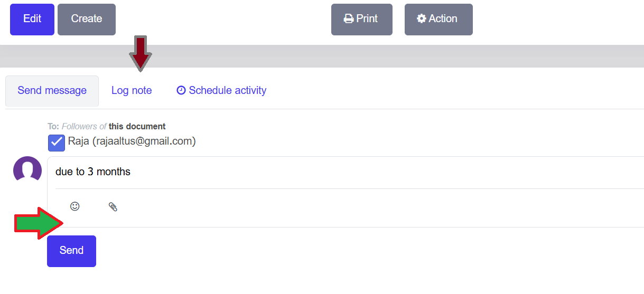The height and width of the screenshot is (294, 644).
Task: Click the Raja email recipient label
Action: pyautogui.click(x=132, y=141)
